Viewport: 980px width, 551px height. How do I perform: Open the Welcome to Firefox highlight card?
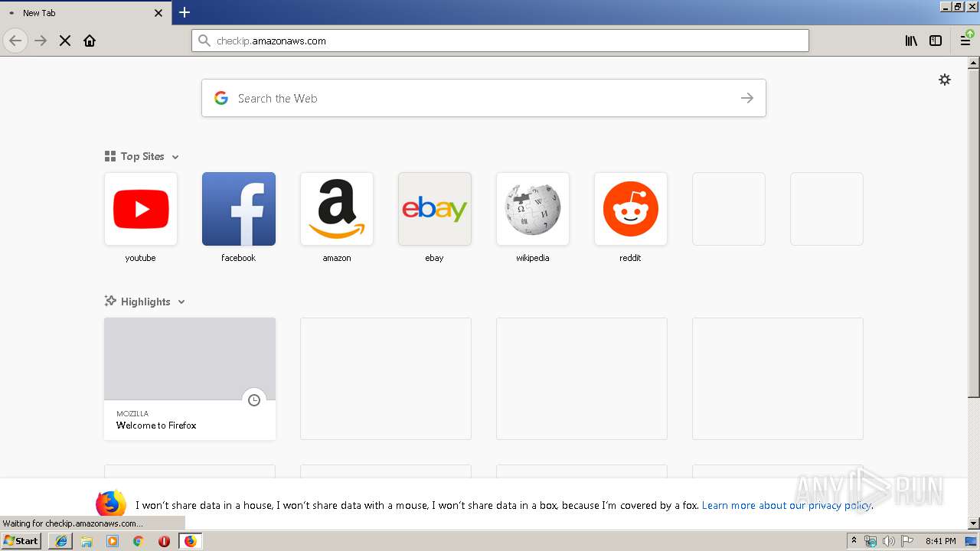(x=190, y=379)
